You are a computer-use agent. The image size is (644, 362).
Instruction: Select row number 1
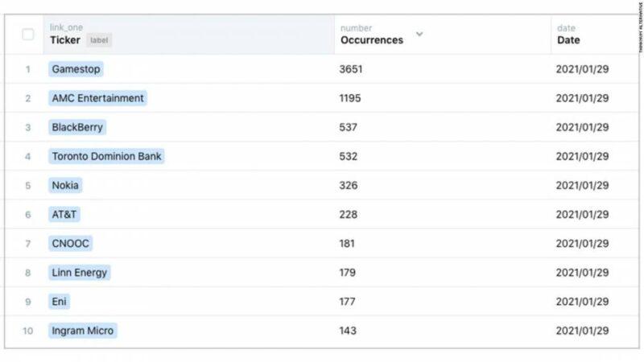click(28, 69)
